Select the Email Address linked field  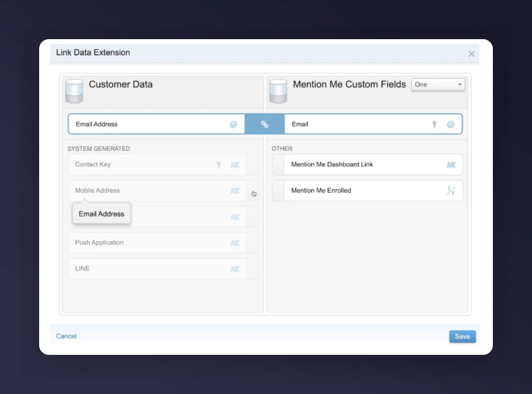coord(156,124)
